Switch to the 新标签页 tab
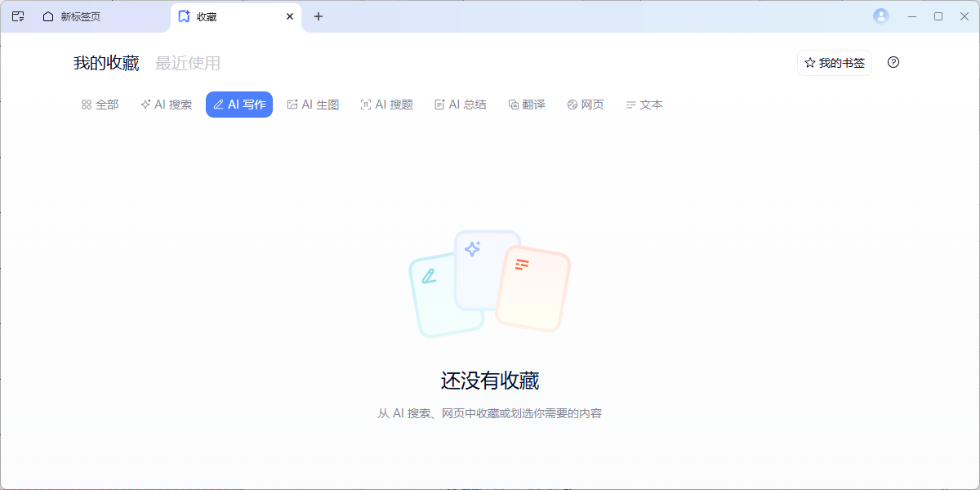Image resolution: width=980 pixels, height=490 pixels. tap(80, 16)
